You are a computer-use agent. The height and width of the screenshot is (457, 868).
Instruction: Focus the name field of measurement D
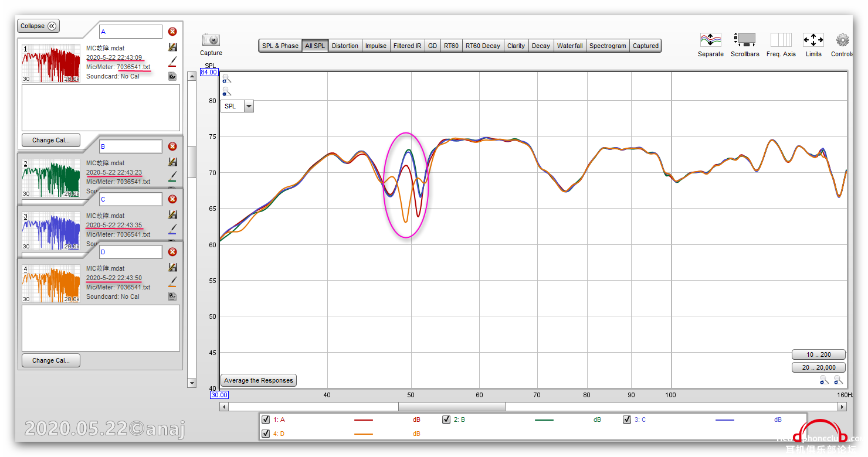(x=131, y=252)
